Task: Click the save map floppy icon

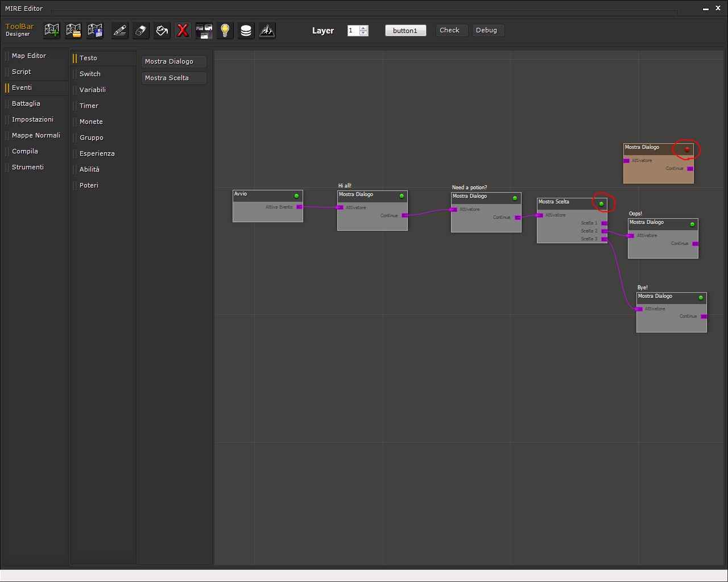Action: coord(95,30)
